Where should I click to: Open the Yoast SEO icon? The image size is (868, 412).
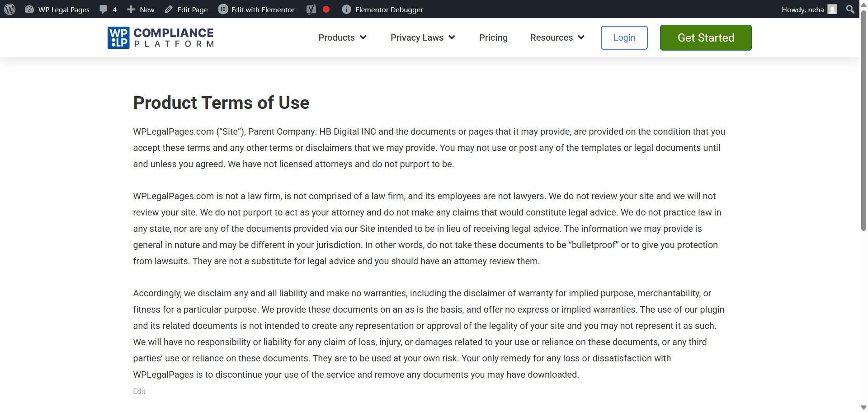(x=311, y=9)
